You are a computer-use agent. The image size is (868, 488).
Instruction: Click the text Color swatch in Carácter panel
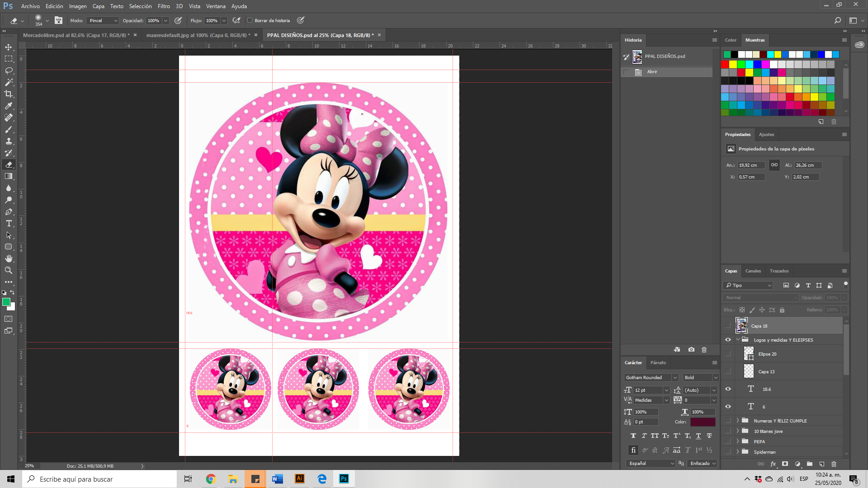tap(703, 422)
